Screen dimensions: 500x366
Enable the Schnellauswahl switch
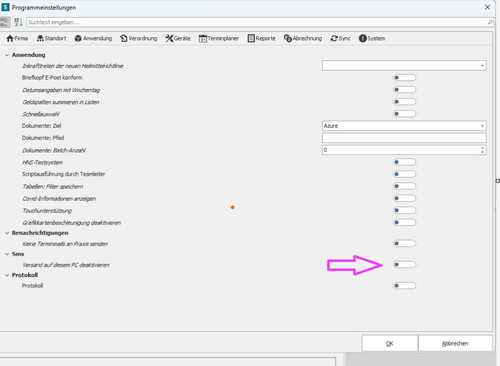(x=404, y=114)
